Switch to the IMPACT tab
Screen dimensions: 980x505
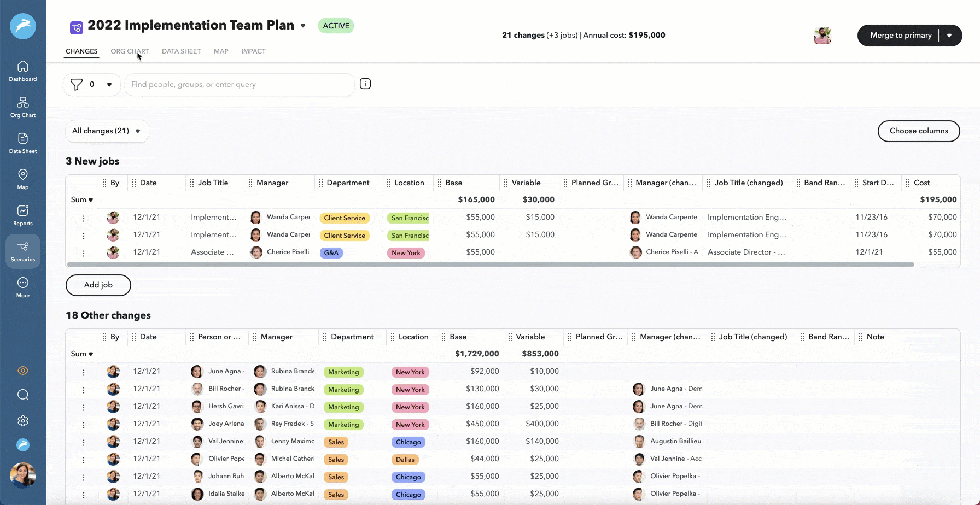(x=253, y=51)
